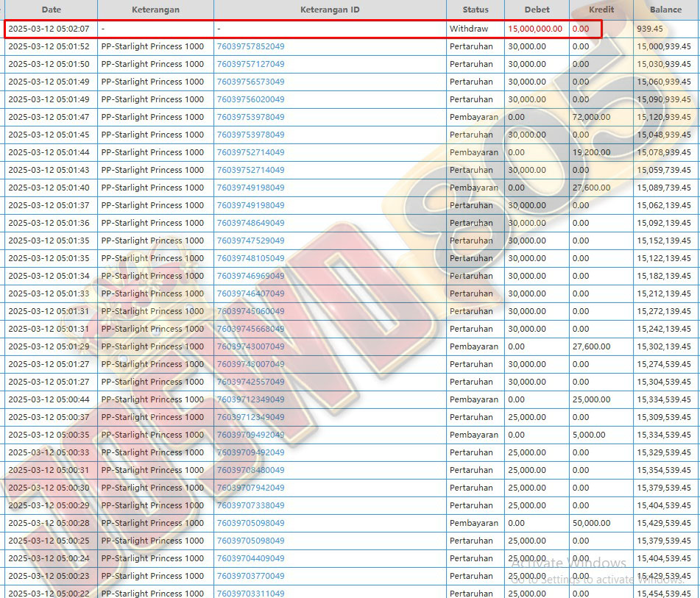Image resolution: width=700 pixels, height=598 pixels.
Task: Select the 15,000,000.00 debet amount cell
Action: pos(535,29)
